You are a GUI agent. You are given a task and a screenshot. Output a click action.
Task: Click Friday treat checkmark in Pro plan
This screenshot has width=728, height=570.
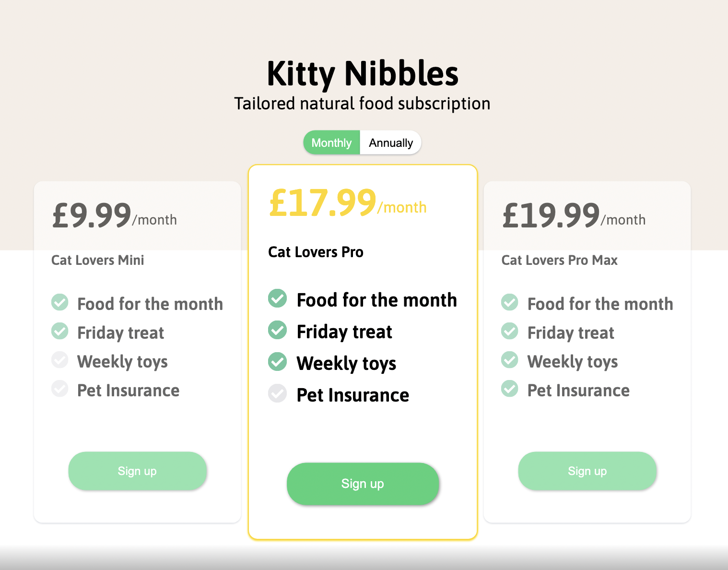pyautogui.click(x=277, y=330)
